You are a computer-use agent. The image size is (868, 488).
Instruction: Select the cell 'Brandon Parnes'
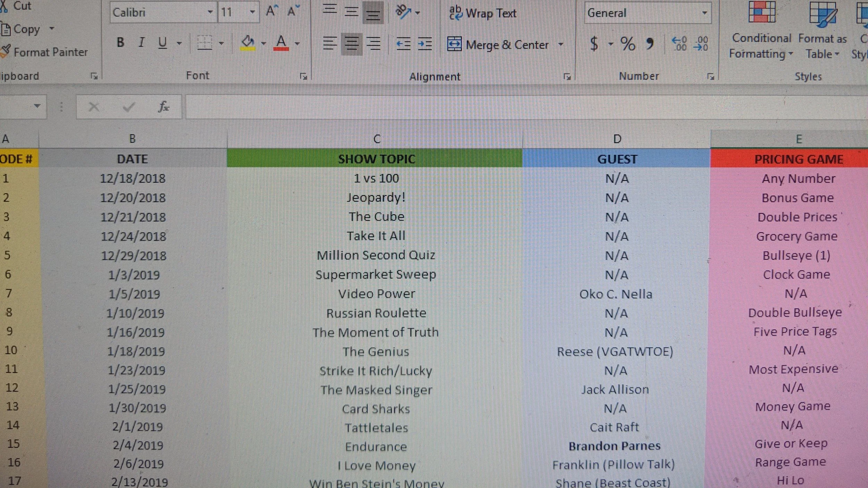pos(615,446)
